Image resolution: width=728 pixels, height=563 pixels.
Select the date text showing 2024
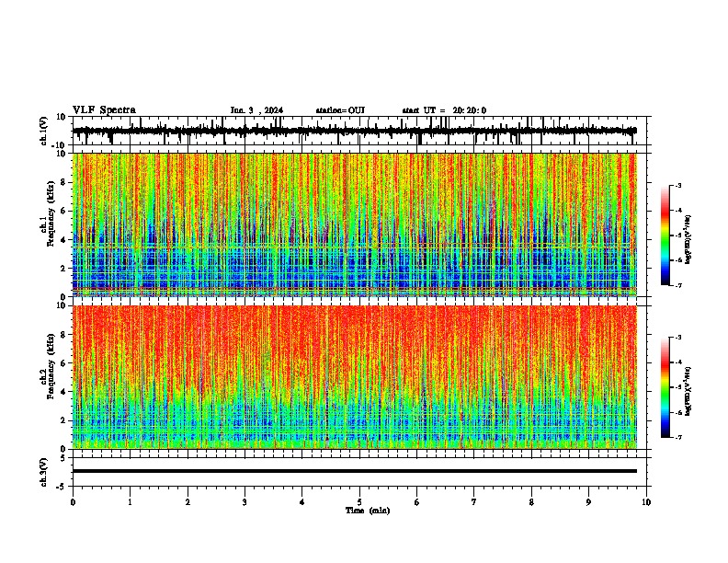coord(256,110)
